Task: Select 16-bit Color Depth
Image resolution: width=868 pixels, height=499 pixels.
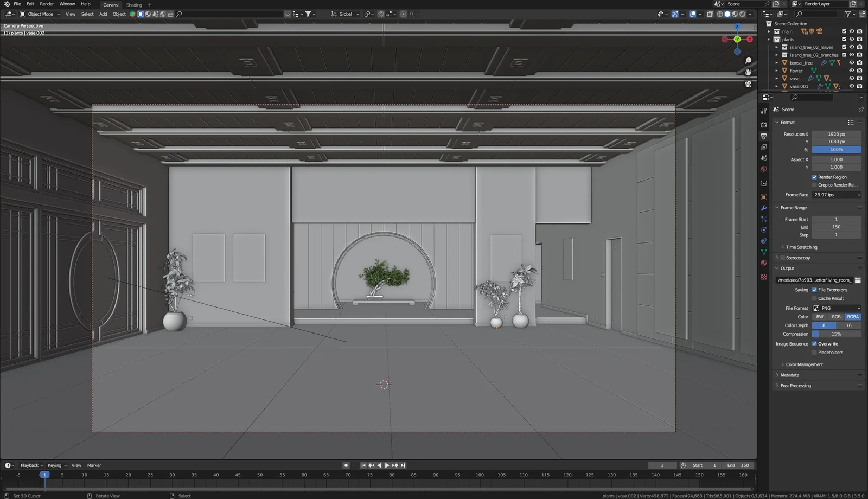Action: (x=848, y=325)
